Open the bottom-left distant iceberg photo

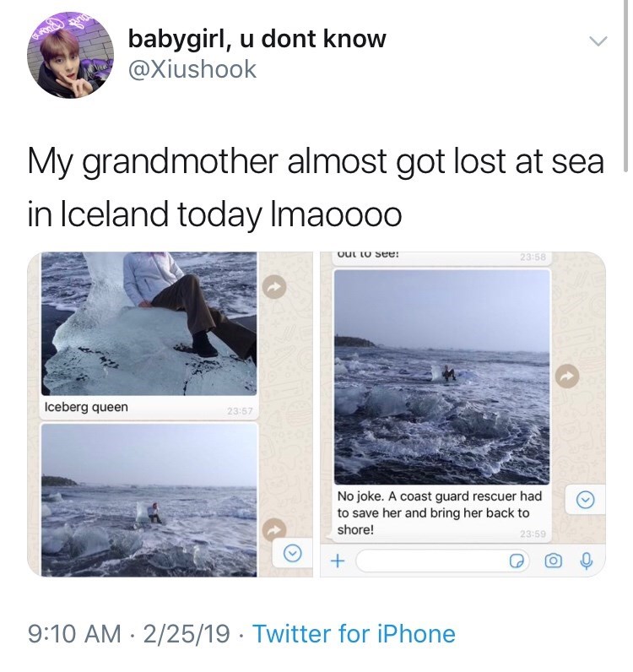coord(148,498)
